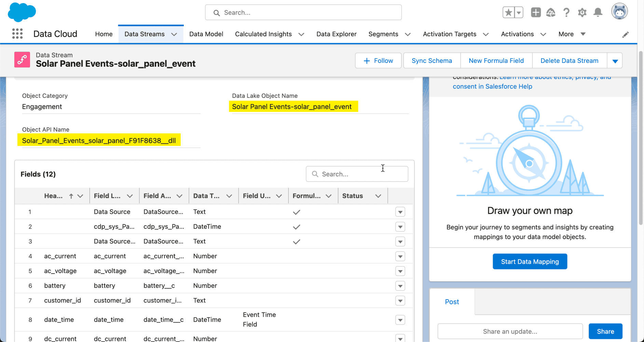Image resolution: width=644 pixels, height=342 pixels.
Task: Open the Trailhead guidance icon
Action: (x=551, y=13)
